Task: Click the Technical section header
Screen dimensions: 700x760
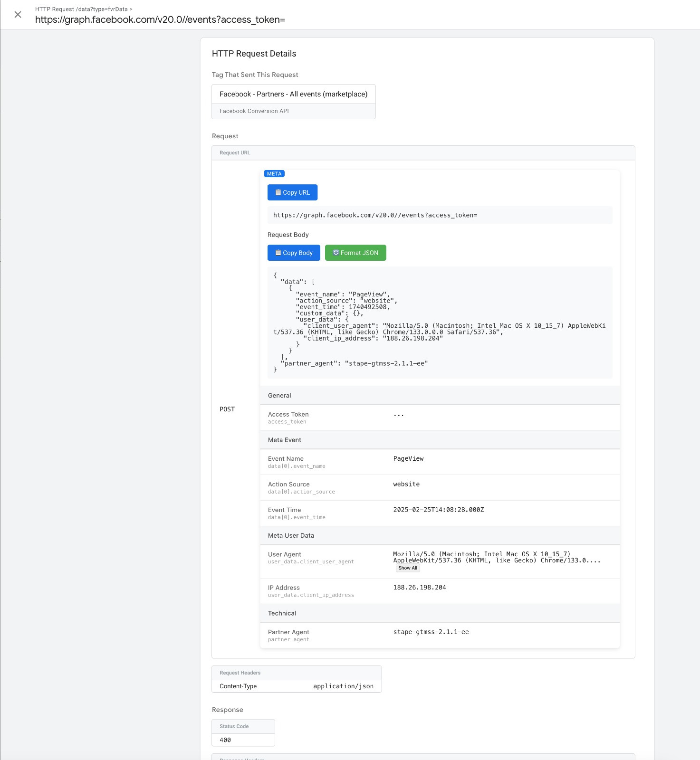Action: pyautogui.click(x=440, y=613)
